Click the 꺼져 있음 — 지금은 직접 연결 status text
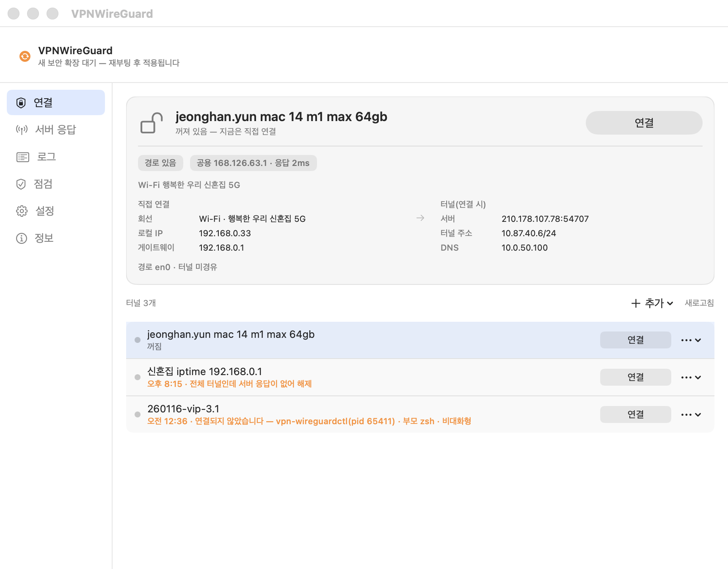Viewport: 728px width, 569px height. (226, 132)
